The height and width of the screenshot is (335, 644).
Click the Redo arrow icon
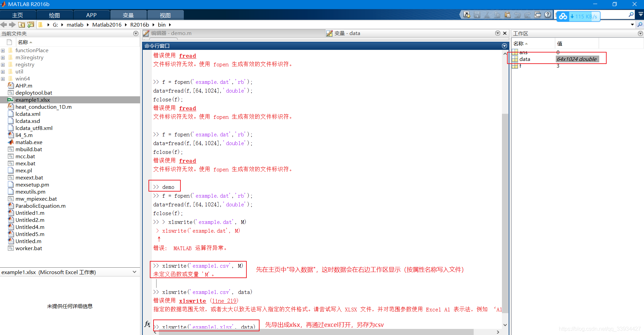(x=528, y=15)
